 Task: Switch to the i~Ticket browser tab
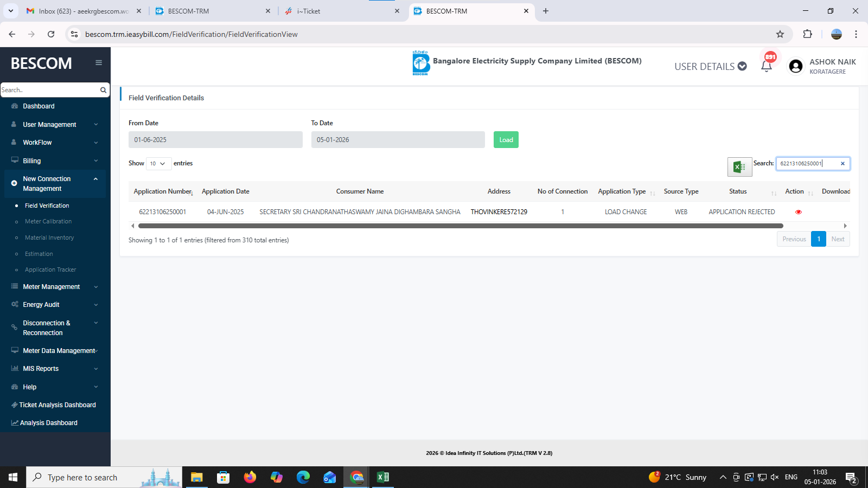343,11
